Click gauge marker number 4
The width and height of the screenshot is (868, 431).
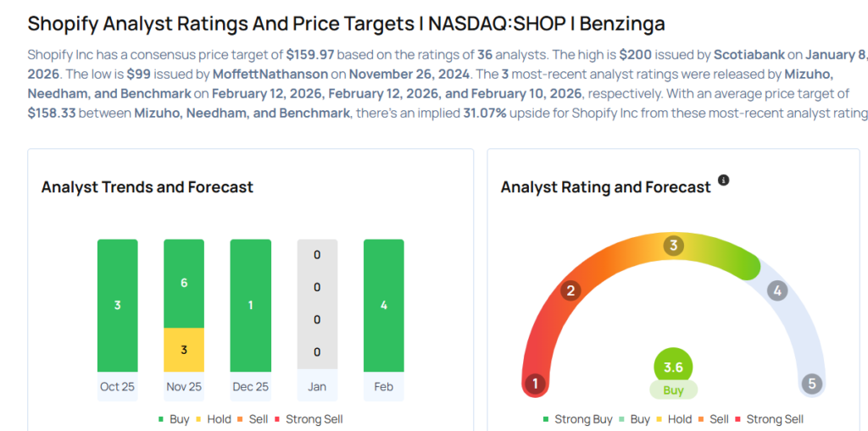777,291
